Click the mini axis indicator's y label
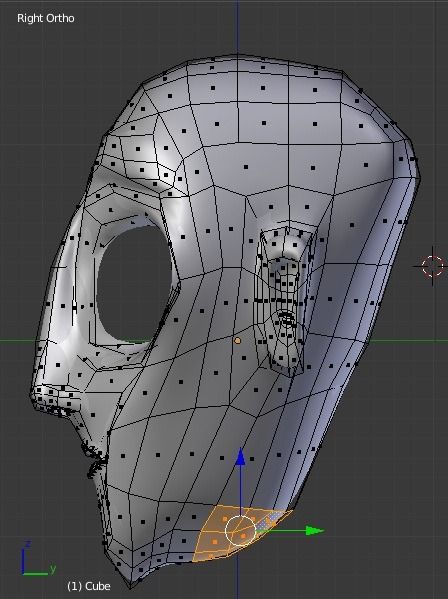The width and height of the screenshot is (448, 599). coord(53,568)
